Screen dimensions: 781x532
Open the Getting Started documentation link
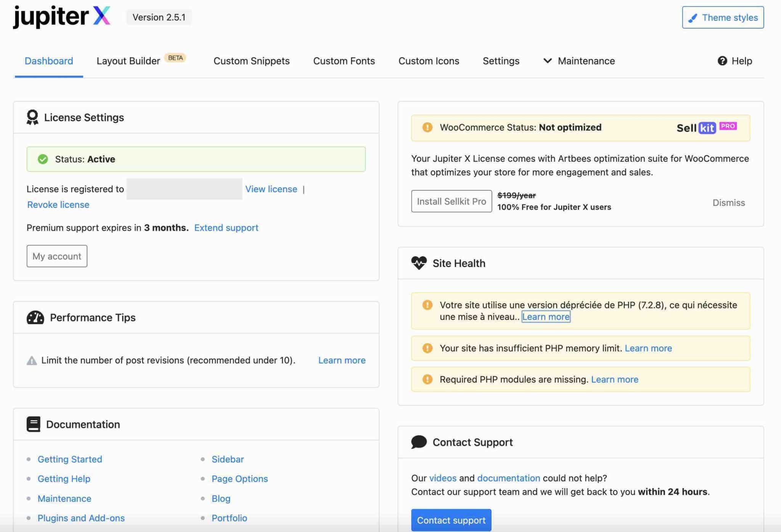[70, 459]
